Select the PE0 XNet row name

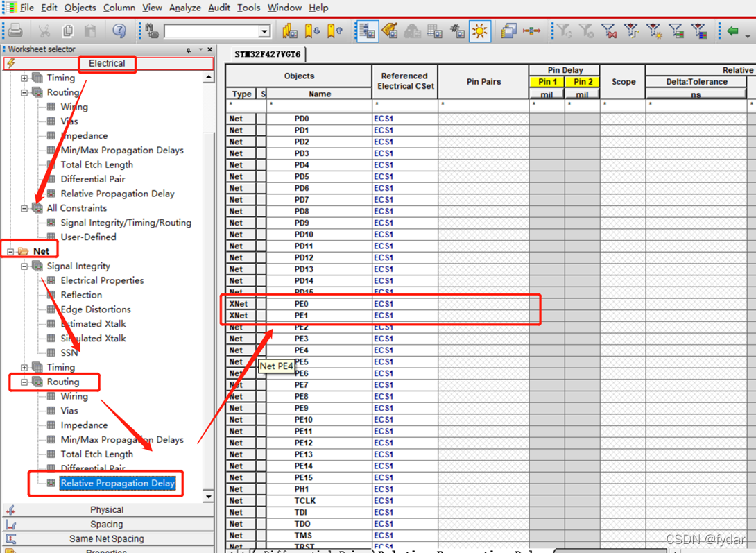pyautogui.click(x=301, y=304)
